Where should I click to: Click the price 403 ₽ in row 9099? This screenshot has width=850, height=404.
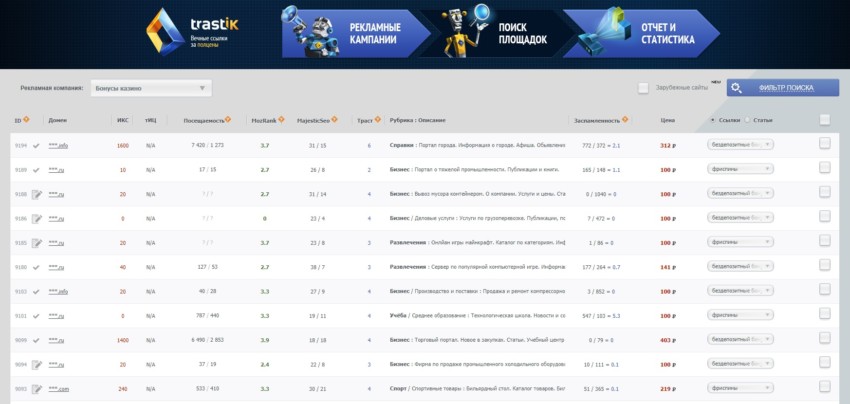(668, 340)
